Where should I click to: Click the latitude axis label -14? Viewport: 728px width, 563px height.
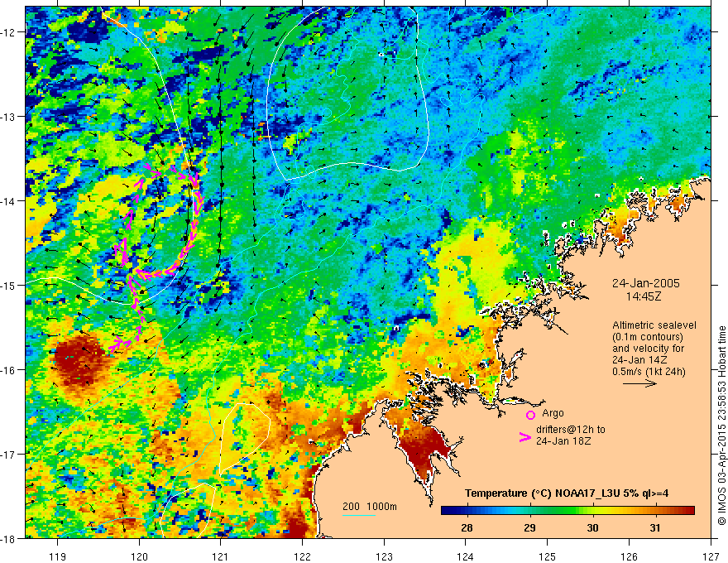click(8, 201)
